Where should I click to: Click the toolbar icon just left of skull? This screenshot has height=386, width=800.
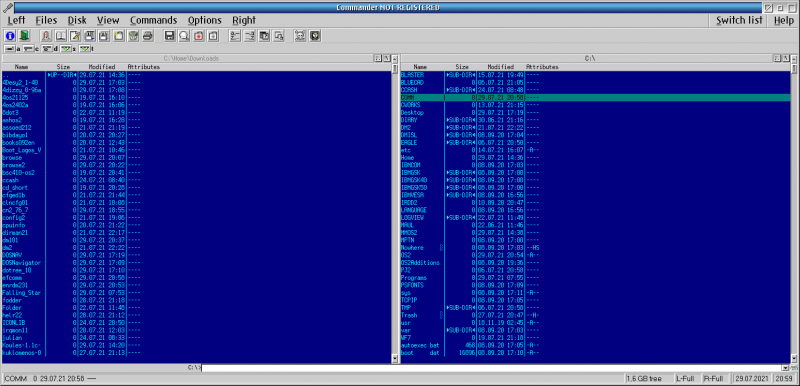click(x=278, y=36)
